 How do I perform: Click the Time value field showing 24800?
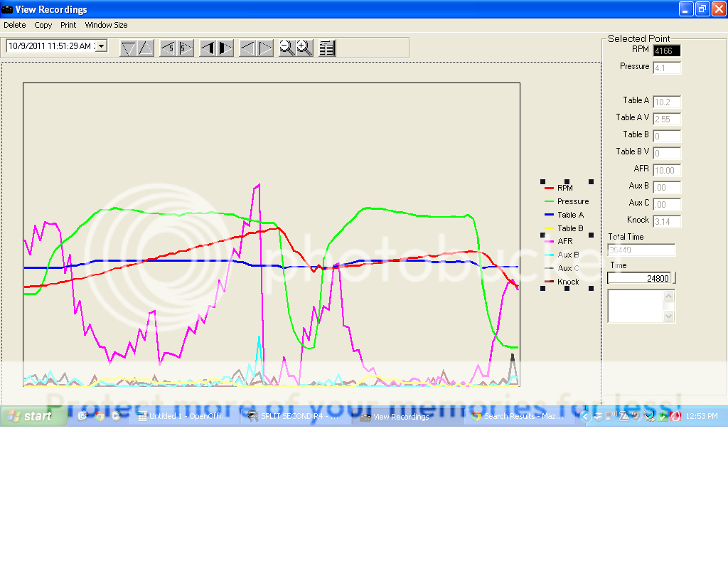point(638,278)
